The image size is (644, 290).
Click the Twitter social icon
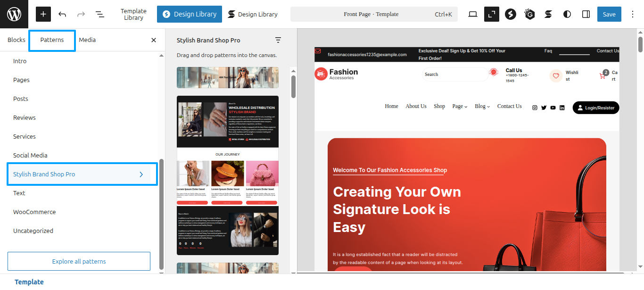tap(544, 108)
